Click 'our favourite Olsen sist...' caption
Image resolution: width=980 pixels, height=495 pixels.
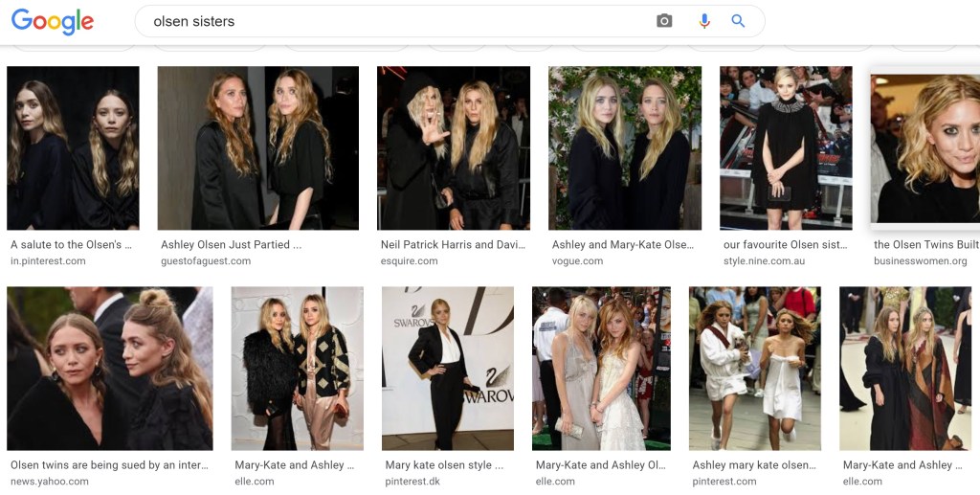785,245
